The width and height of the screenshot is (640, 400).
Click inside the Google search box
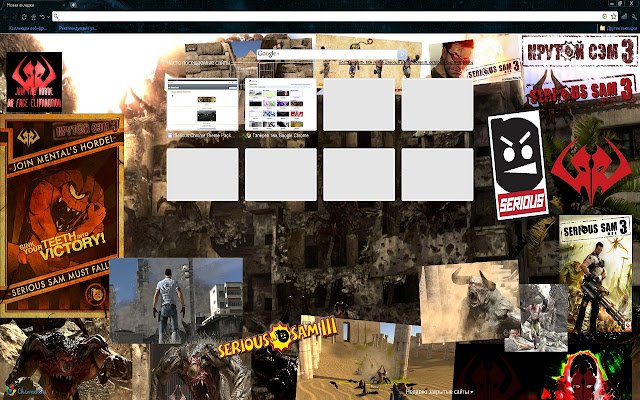coord(327,54)
